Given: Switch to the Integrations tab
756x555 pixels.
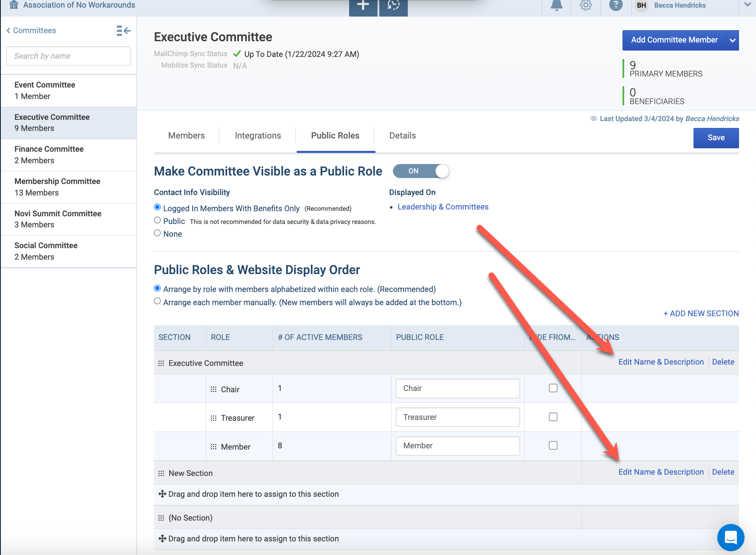Looking at the screenshot, I should tap(258, 136).
